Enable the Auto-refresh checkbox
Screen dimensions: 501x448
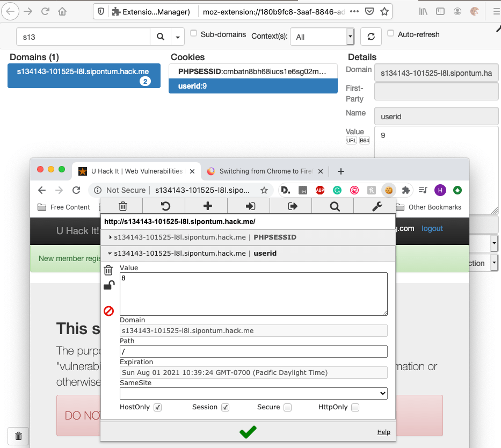coord(391,34)
